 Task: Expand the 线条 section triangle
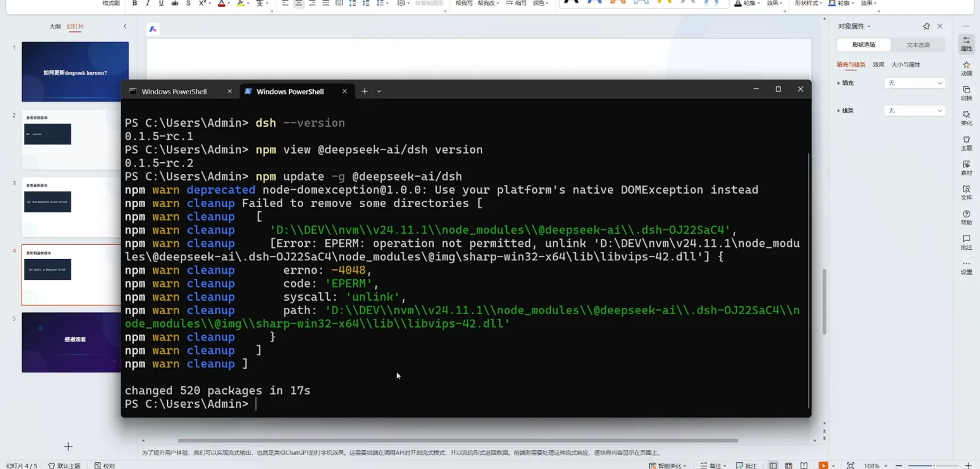click(x=839, y=111)
